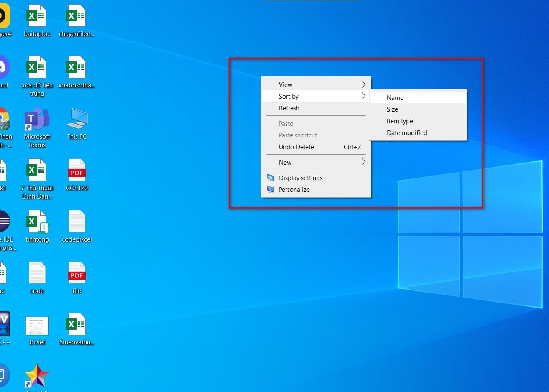This screenshot has height=392, width=549.
Task: Select the PDF icon named file
Action: [77, 273]
